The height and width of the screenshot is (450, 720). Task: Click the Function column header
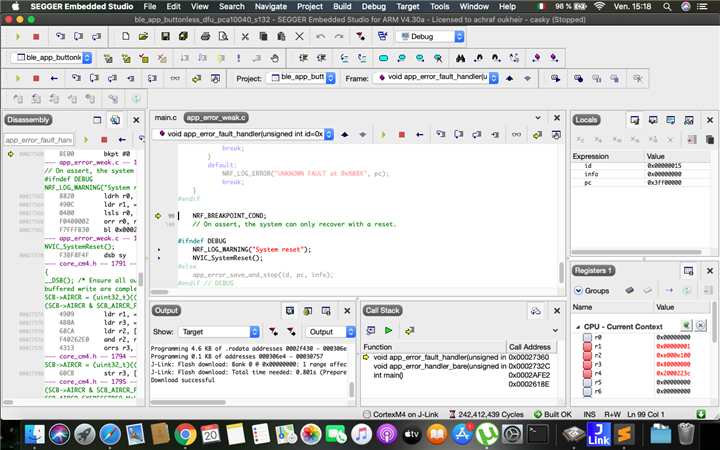point(434,347)
